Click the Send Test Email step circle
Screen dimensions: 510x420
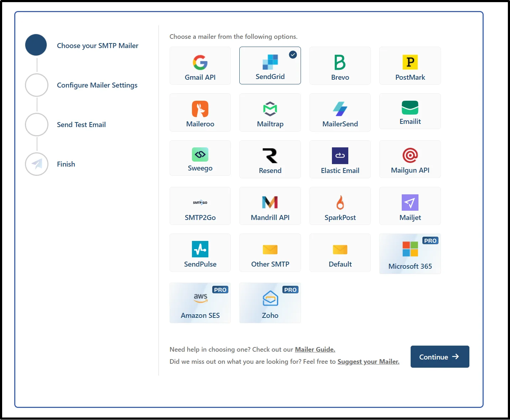(37, 125)
